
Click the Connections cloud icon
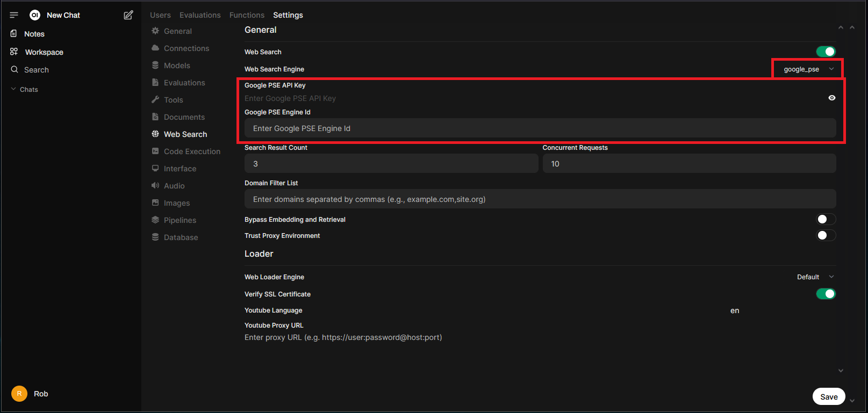coord(155,48)
